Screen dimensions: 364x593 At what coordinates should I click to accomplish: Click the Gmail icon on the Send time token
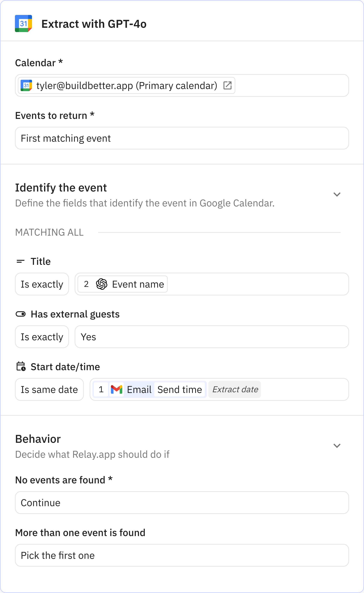point(117,389)
